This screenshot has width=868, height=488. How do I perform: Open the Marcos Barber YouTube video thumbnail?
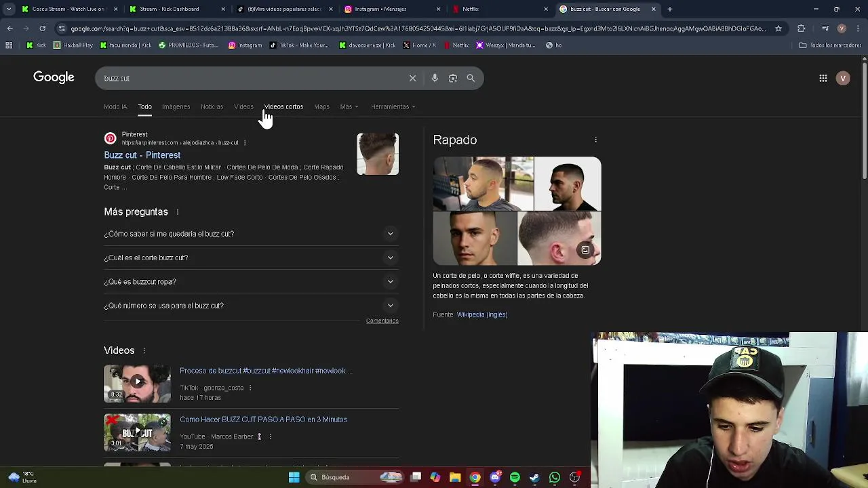click(137, 432)
